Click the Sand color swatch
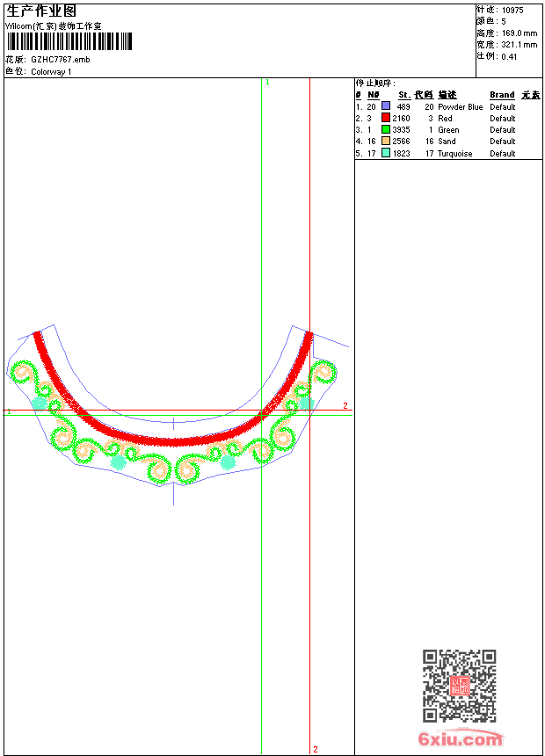 [x=386, y=141]
